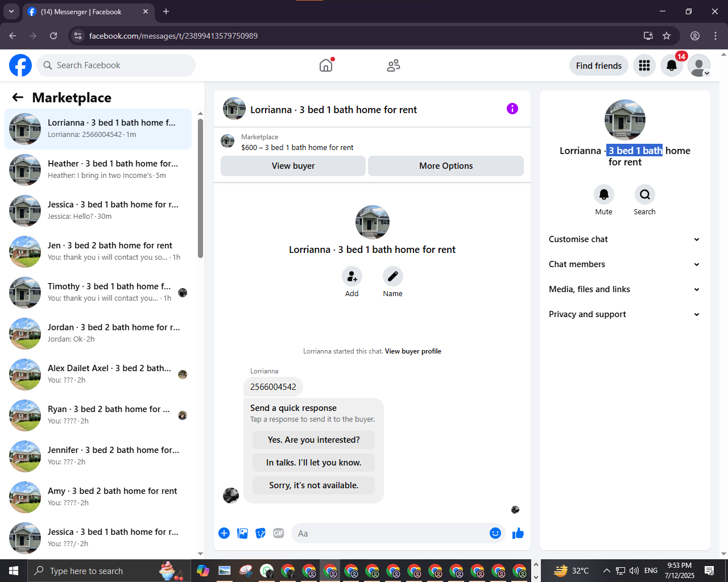The width and height of the screenshot is (728, 582).
Task: Open browser profile icon in toolbar
Action: [x=695, y=36]
